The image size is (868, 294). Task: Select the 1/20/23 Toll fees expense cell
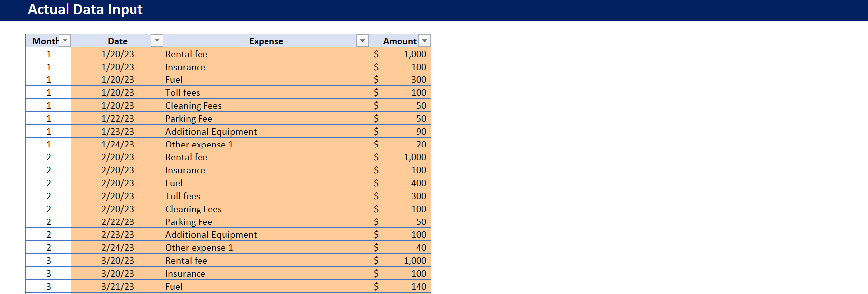[266, 92]
